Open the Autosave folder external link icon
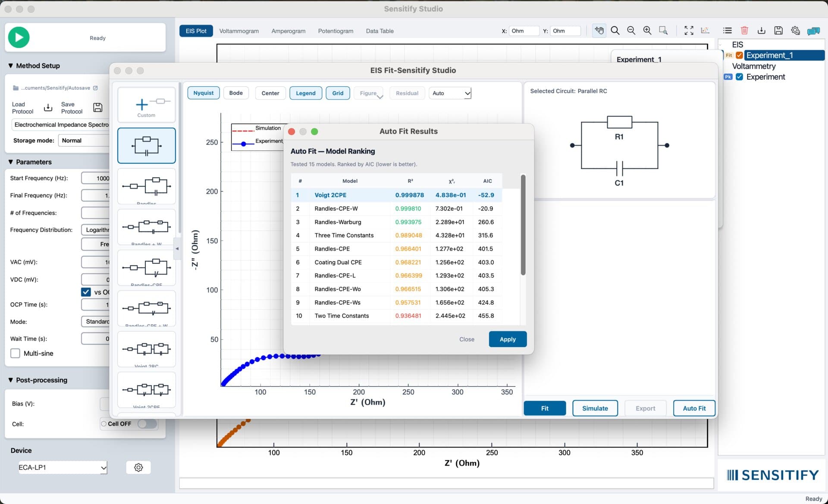This screenshot has width=828, height=504. coord(95,88)
